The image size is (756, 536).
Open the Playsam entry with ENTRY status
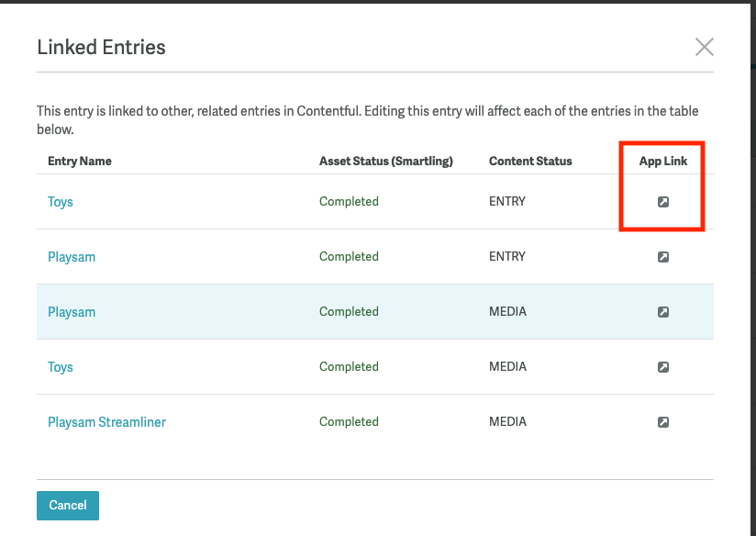72,257
